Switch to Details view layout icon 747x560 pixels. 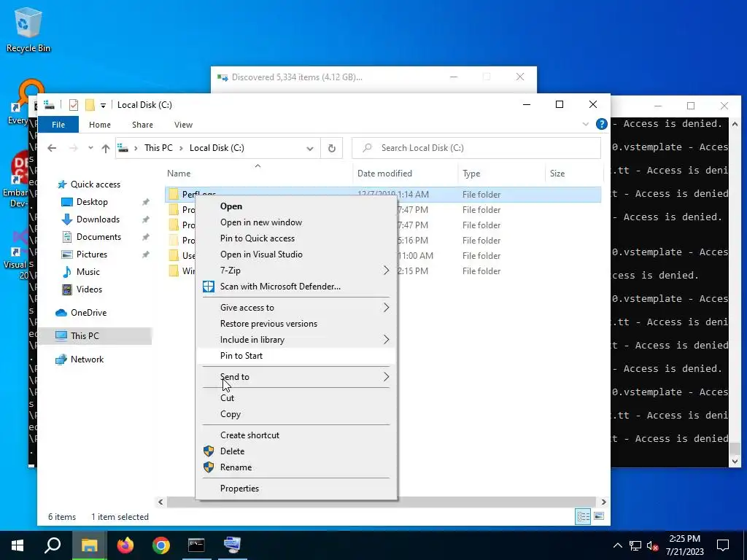(x=583, y=517)
